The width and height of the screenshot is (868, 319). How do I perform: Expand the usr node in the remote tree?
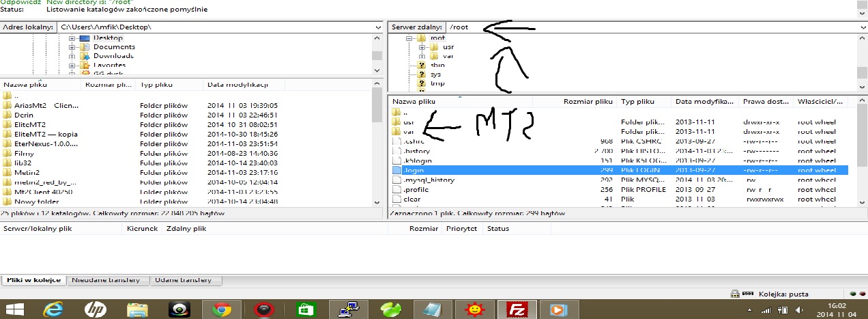click(x=422, y=47)
